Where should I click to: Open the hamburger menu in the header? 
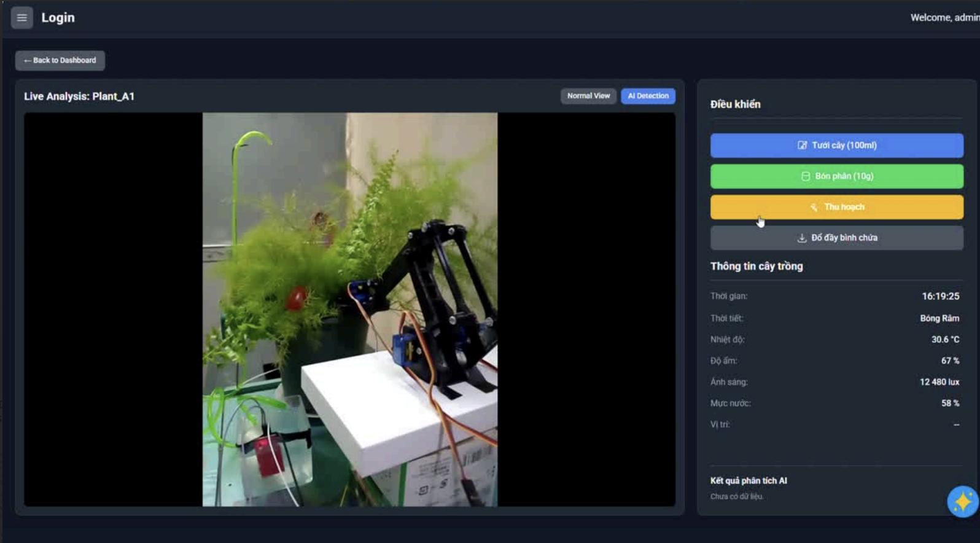point(21,18)
